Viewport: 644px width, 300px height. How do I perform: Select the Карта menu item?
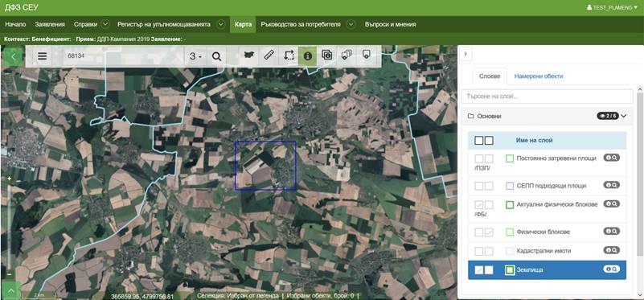click(x=243, y=24)
